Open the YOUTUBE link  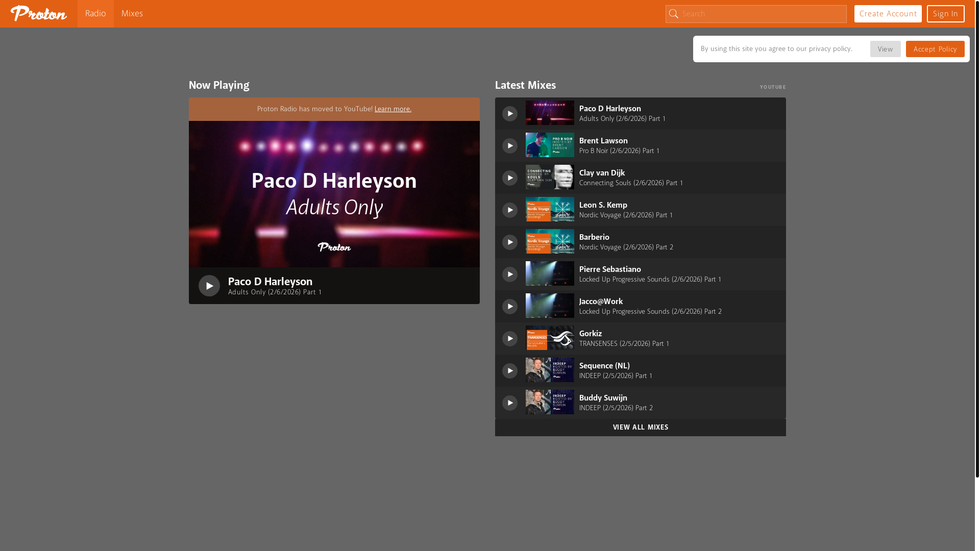773,87
